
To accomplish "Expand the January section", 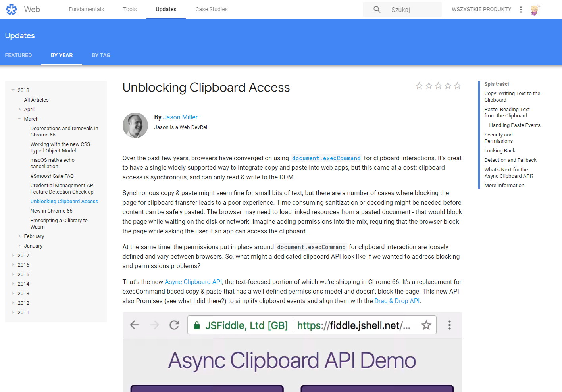I will (x=19, y=246).
